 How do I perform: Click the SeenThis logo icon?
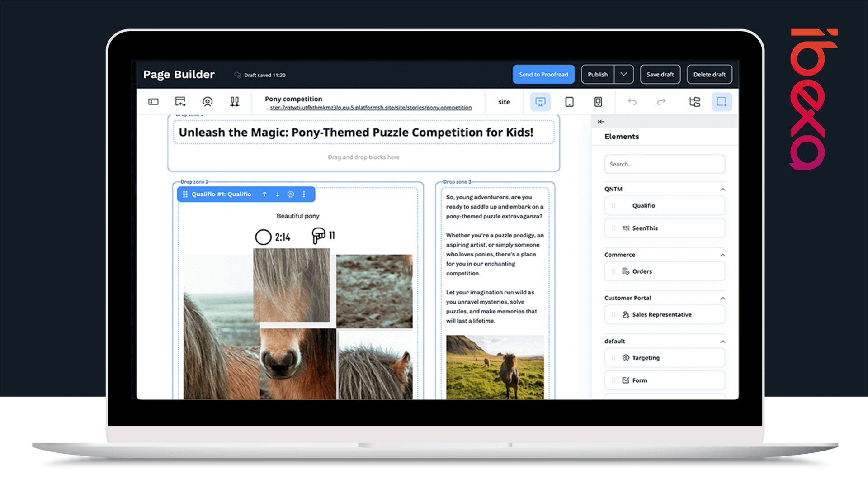pos(626,228)
